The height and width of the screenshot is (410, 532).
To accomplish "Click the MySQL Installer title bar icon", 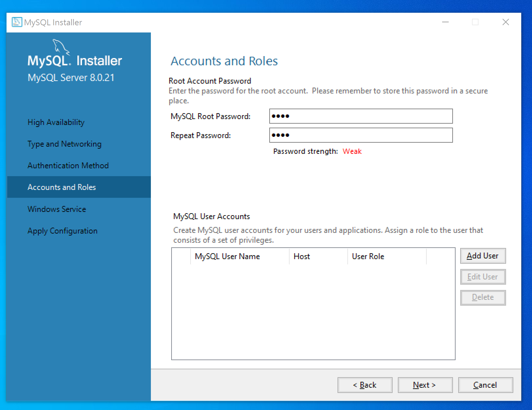I will (17, 22).
